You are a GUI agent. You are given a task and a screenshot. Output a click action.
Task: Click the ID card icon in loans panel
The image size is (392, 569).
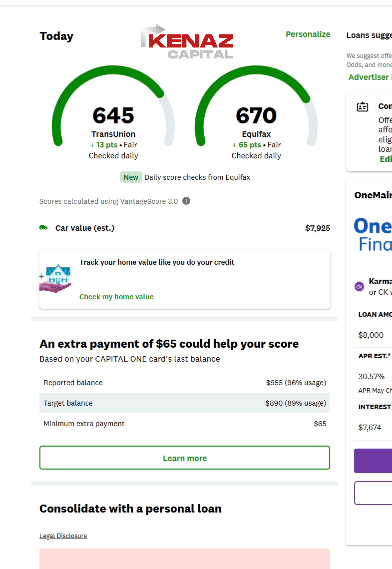(362, 107)
